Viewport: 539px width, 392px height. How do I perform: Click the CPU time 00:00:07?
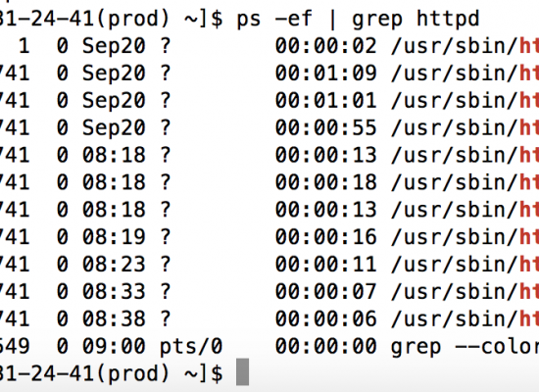(326, 292)
